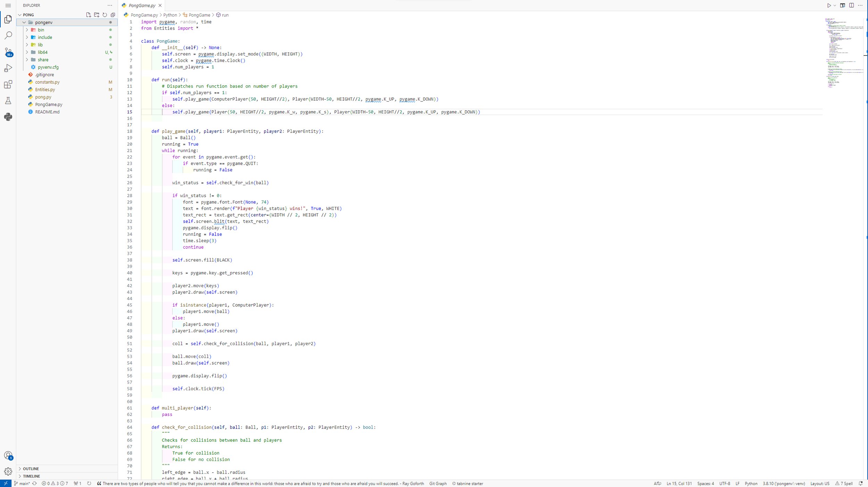Select the PongGame.py editor tab

tap(142, 6)
